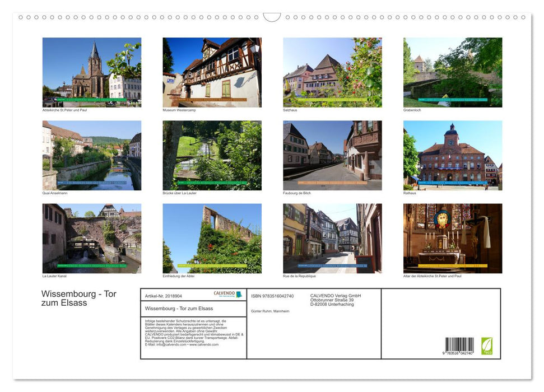Select the Altar der Abteikirche photo
This screenshot has width=544, height=392.
pyautogui.click(x=452, y=238)
